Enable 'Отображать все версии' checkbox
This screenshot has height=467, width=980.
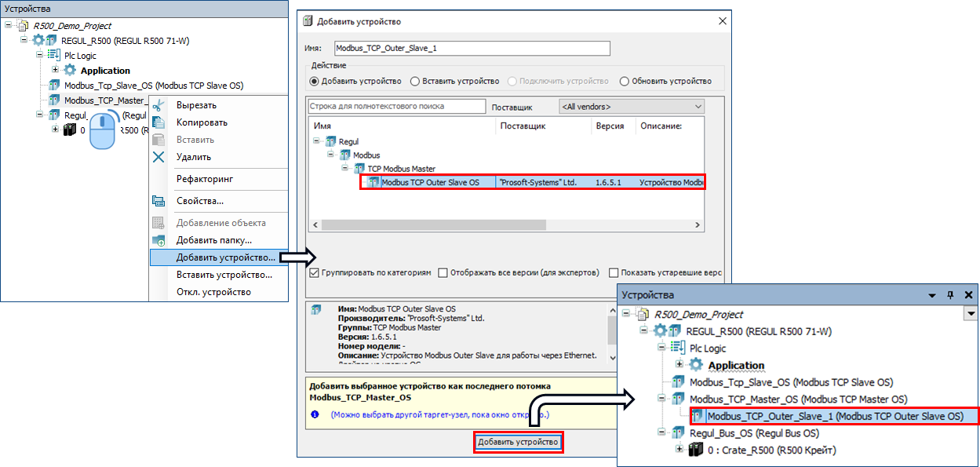[443, 273]
